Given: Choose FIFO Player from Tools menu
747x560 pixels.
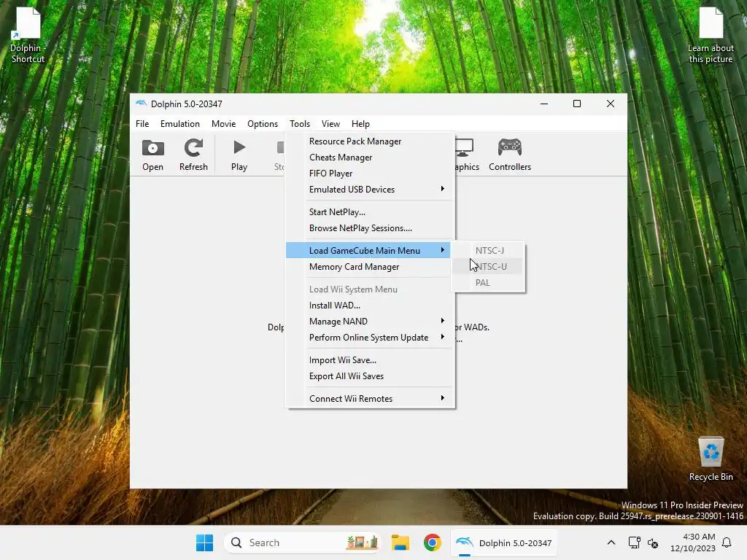Looking at the screenshot, I should coord(370,174).
